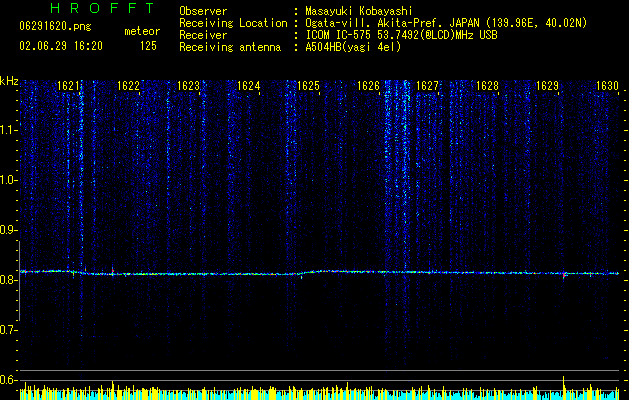
Task: Click the 1625 time marker
Action: (308, 86)
